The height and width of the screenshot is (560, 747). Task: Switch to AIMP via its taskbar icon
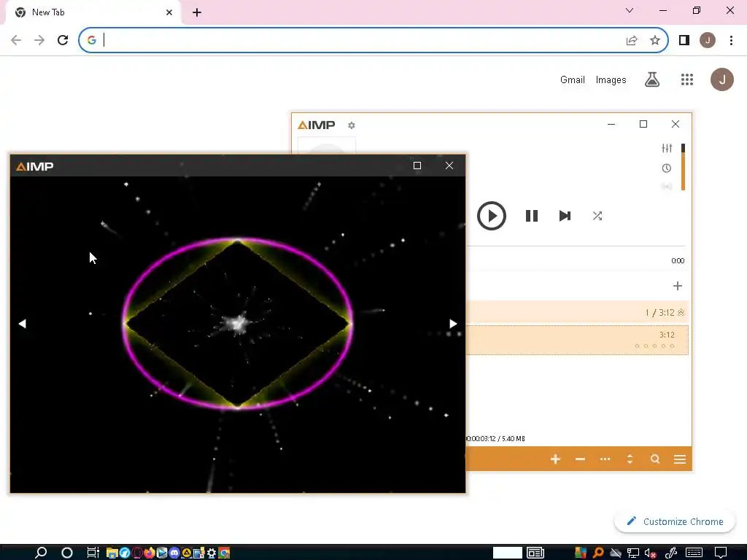pyautogui.click(x=187, y=553)
